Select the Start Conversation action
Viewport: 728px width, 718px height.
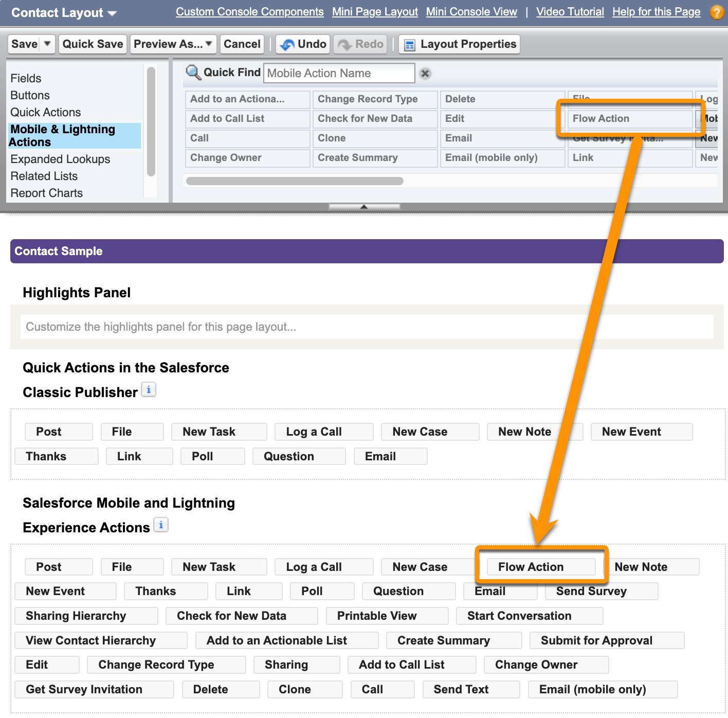[530, 616]
